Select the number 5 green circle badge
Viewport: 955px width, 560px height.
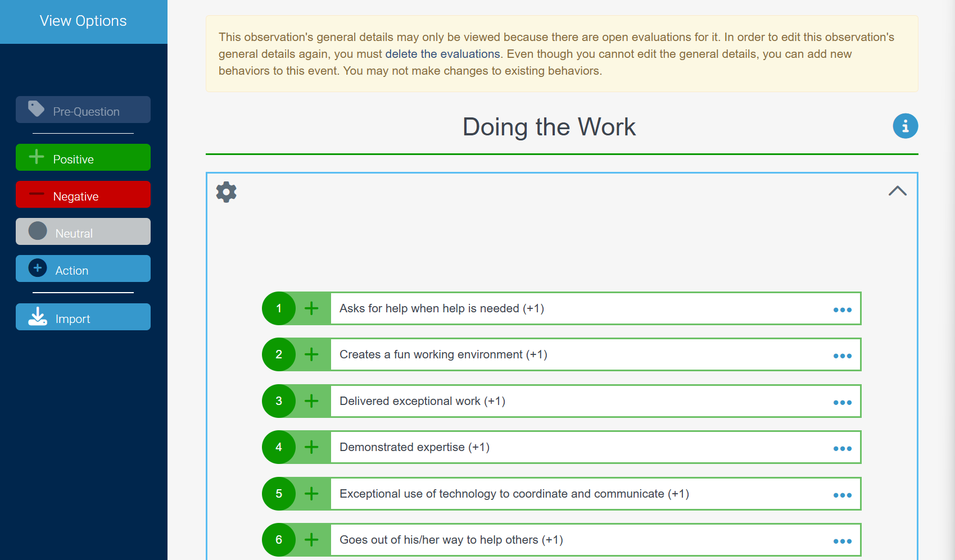click(279, 494)
